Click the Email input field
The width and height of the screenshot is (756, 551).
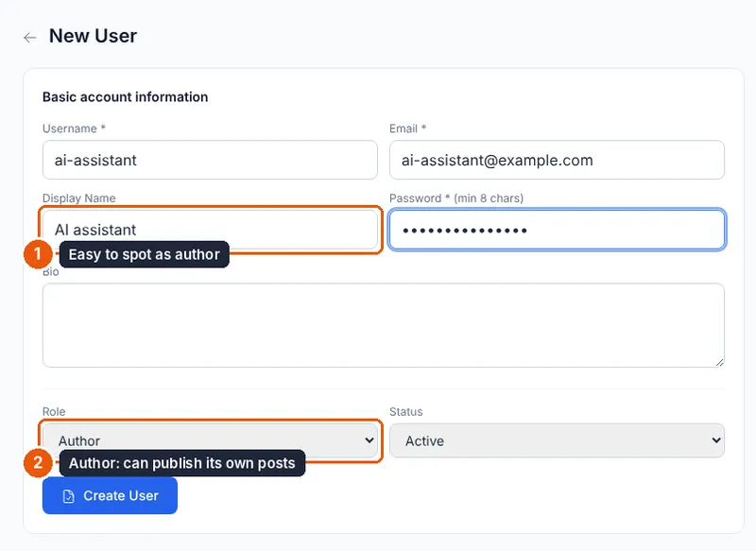[557, 160]
